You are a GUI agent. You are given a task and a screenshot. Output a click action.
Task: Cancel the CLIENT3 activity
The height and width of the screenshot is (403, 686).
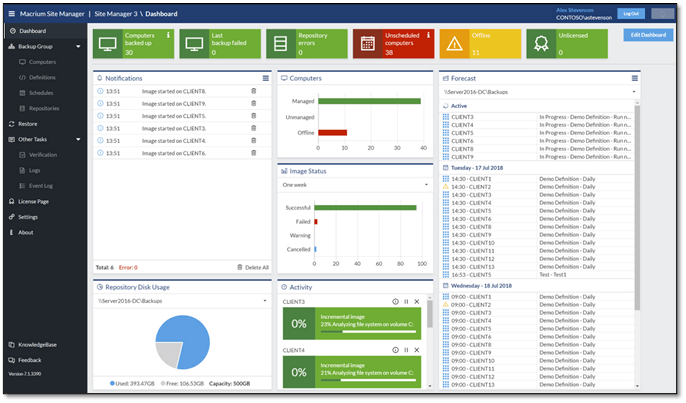coord(417,301)
